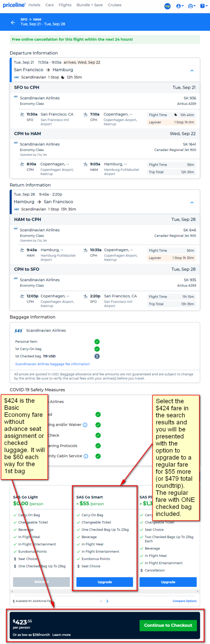
Task: Upgrade to the SAS Go Smart fare
Action: tap(105, 582)
